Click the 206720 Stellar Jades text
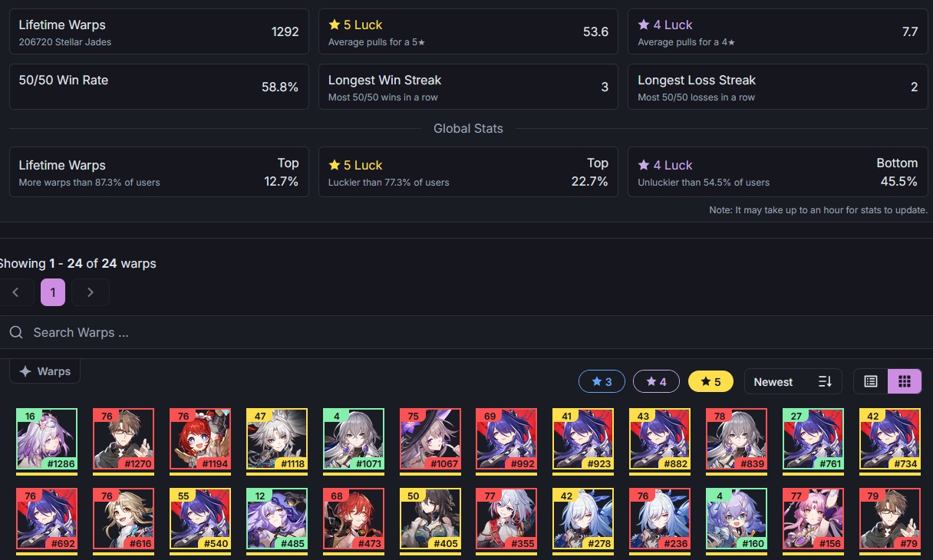Image resolution: width=933 pixels, height=560 pixels. point(65,42)
